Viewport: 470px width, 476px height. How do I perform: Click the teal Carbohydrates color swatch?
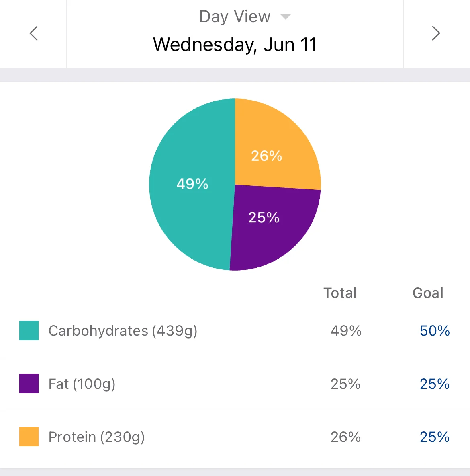point(29,330)
